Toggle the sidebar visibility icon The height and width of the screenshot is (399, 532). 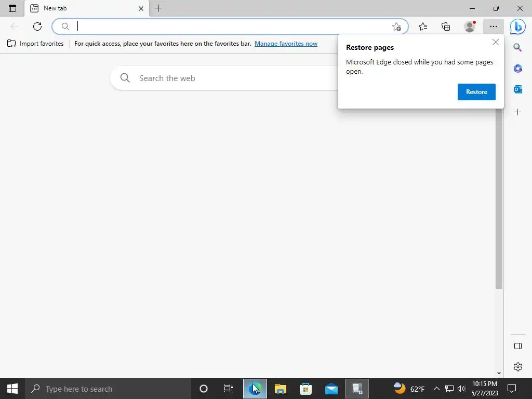(x=518, y=346)
